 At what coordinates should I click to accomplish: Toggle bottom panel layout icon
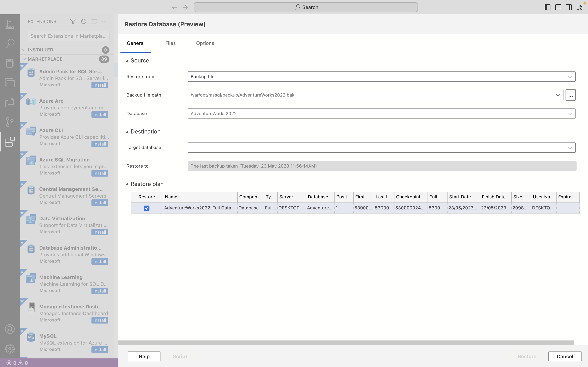(x=558, y=7)
